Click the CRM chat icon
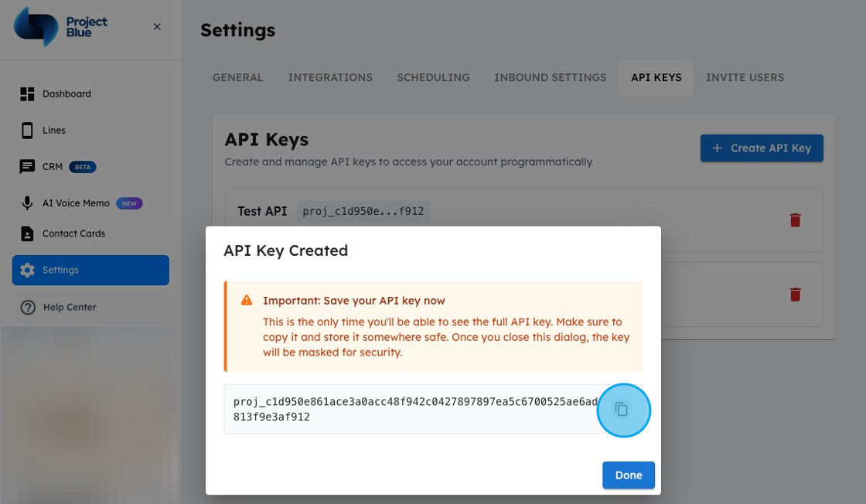The height and width of the screenshot is (504, 866). coord(26,166)
